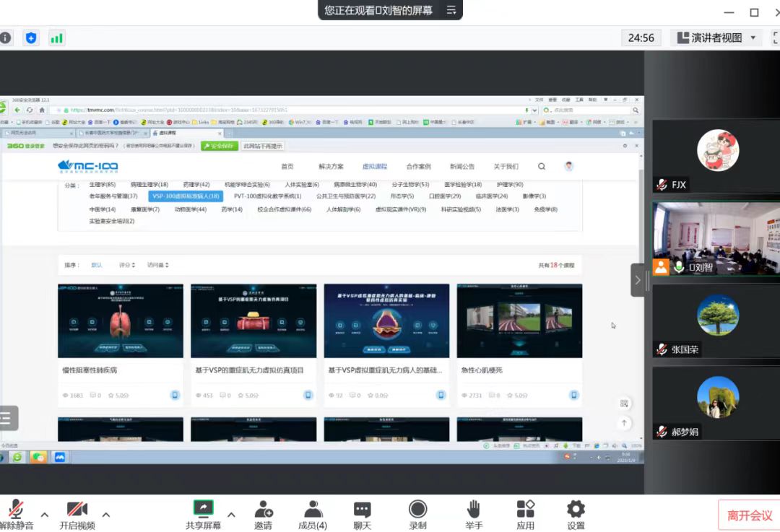Screen dimensions: 780x532
Task: Open the invite participants icon
Action: click(263, 510)
